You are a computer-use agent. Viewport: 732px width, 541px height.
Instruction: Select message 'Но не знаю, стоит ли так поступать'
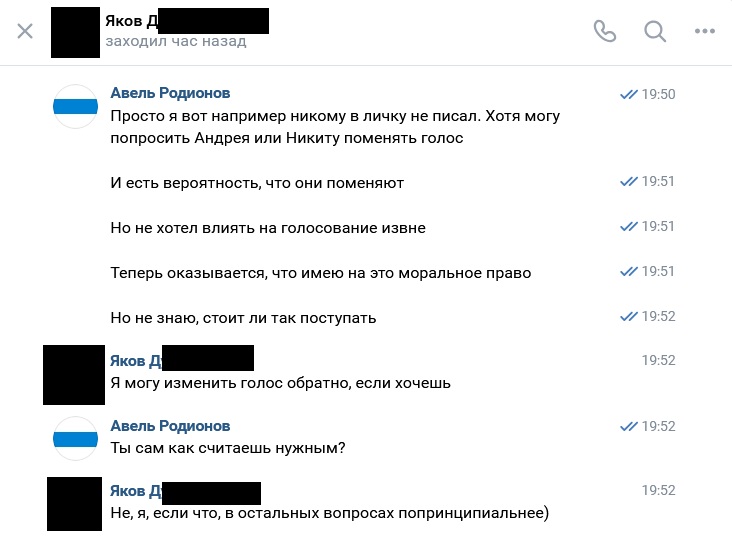(x=243, y=318)
